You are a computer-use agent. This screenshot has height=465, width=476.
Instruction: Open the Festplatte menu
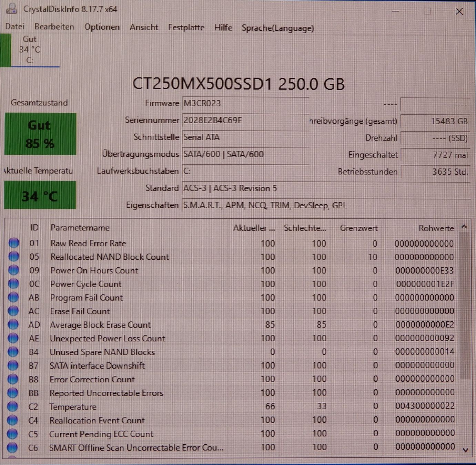pos(186,28)
